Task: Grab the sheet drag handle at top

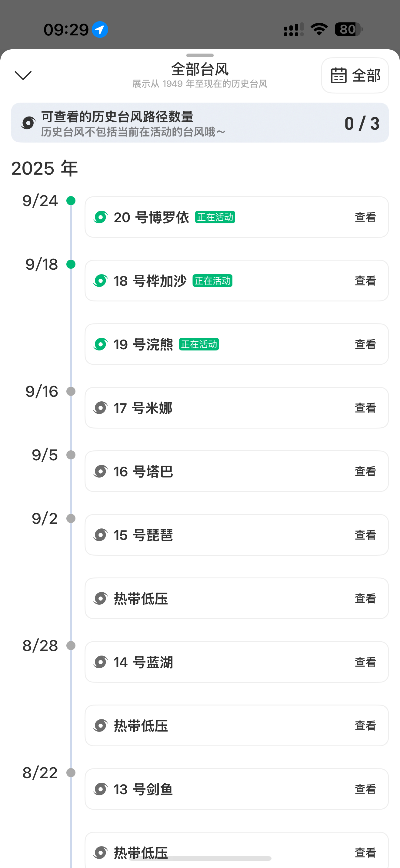Action: click(200, 55)
